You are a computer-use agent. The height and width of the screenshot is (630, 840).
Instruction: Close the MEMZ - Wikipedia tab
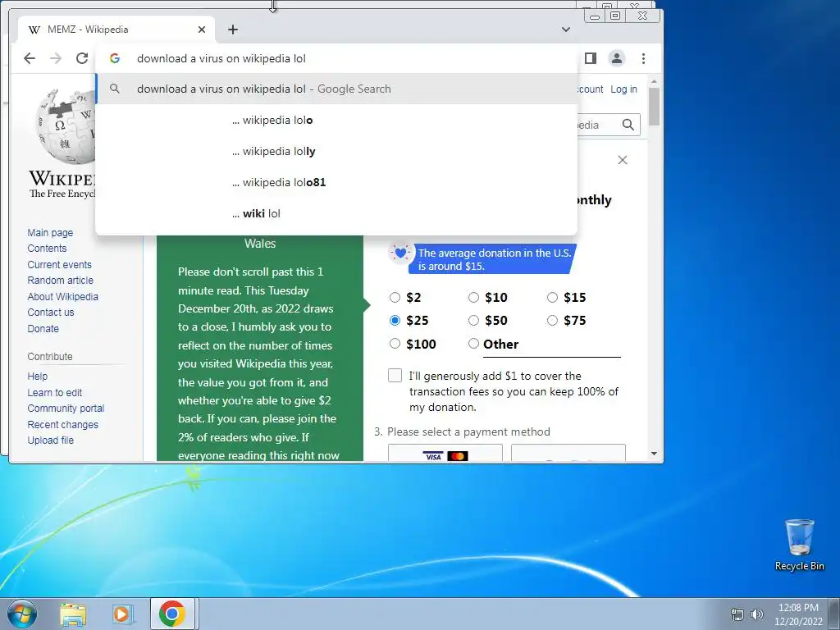(202, 30)
